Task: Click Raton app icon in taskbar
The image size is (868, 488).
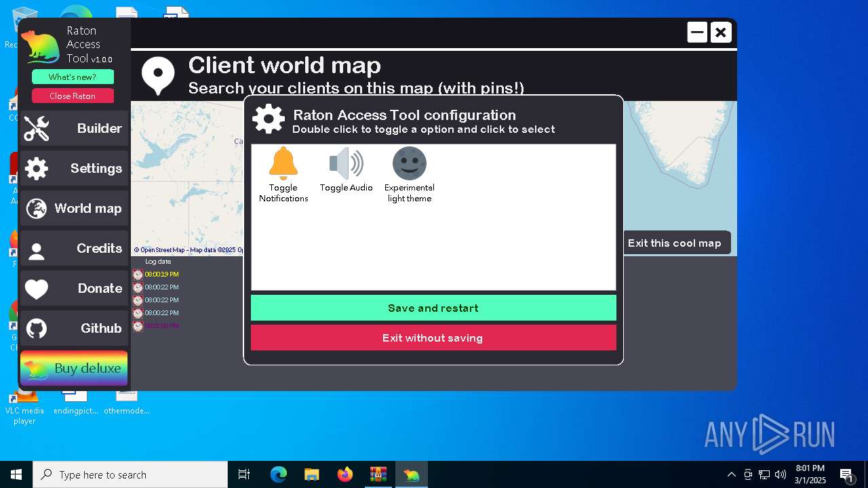Action: pyautogui.click(x=412, y=474)
